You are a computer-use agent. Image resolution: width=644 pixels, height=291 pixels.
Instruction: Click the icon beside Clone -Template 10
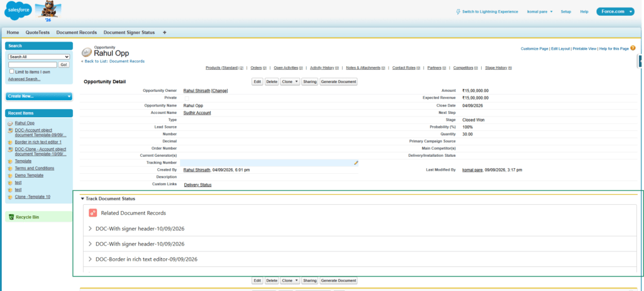(x=10, y=197)
